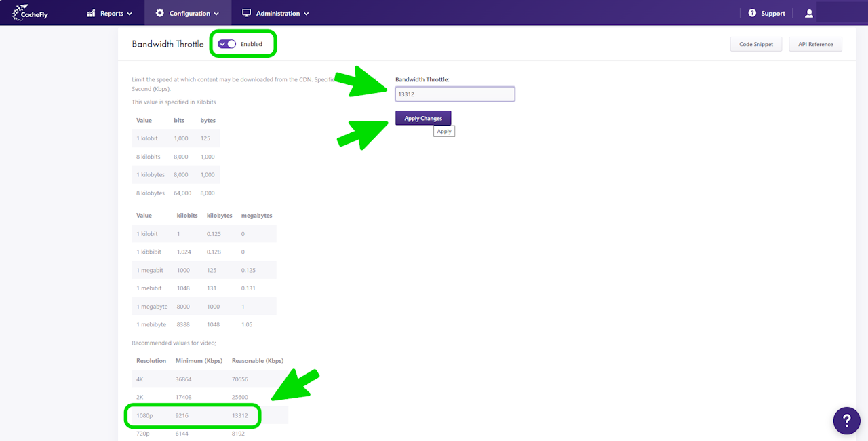Viewport: 868px width, 441px height.
Task: Expand the Administration dropdown chevron
Action: click(307, 14)
